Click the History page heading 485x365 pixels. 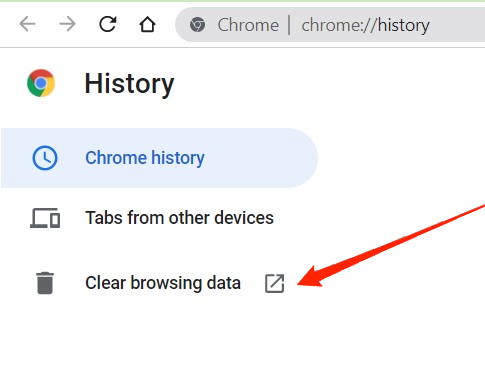[129, 84]
